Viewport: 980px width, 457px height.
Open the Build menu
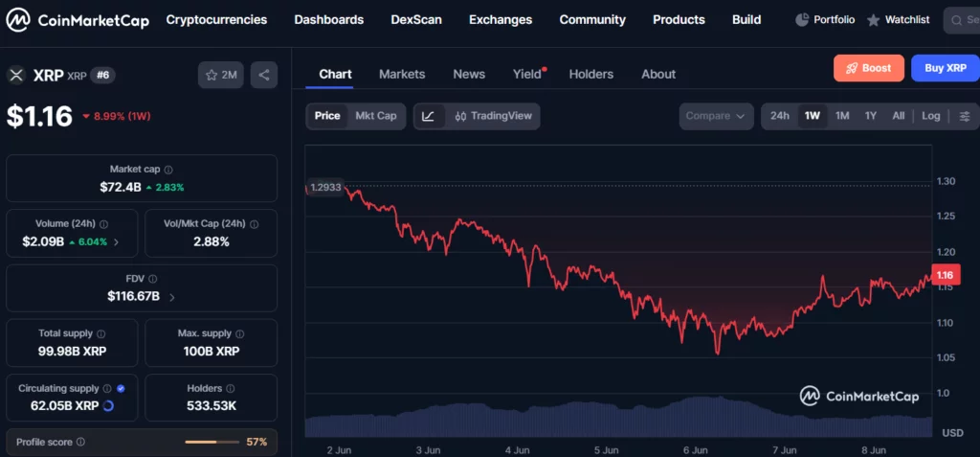pyautogui.click(x=746, y=20)
